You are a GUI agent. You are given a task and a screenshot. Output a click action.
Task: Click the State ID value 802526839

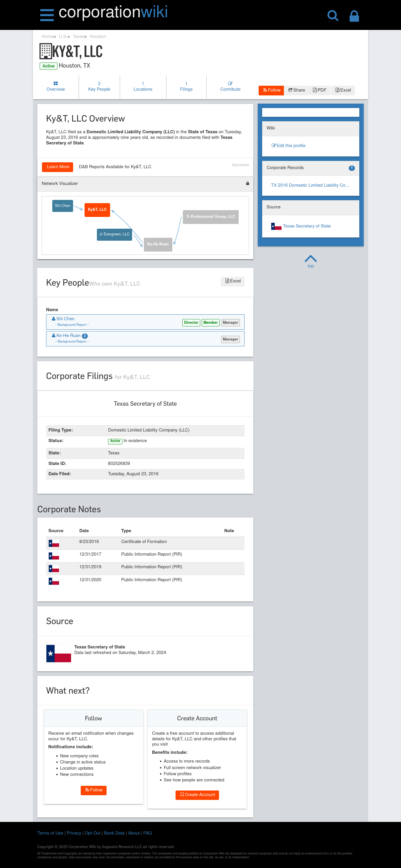[119, 464]
